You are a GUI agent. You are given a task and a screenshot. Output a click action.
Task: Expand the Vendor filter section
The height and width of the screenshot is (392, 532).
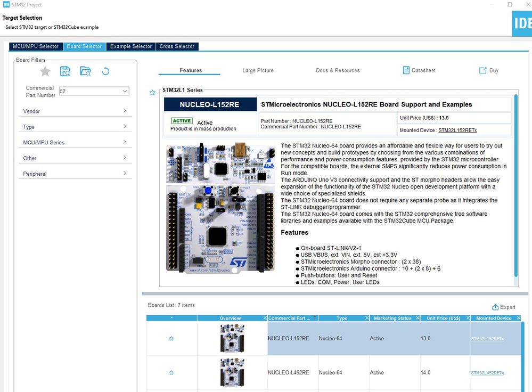coord(75,111)
